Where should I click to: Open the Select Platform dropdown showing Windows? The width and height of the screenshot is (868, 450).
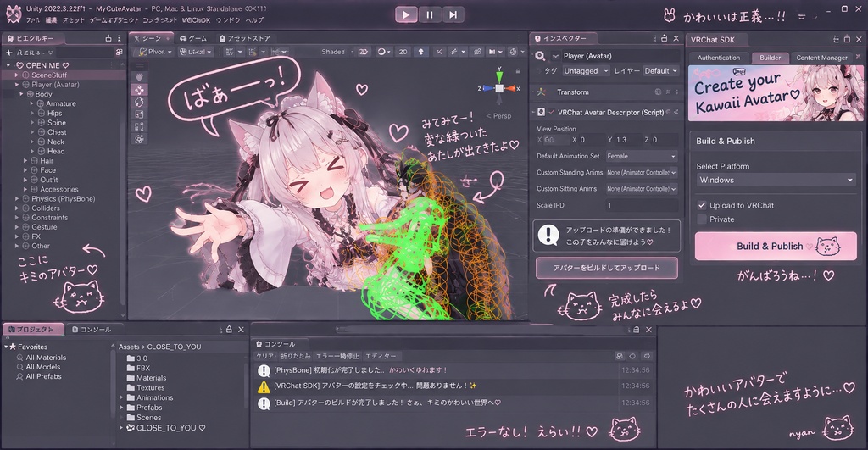tap(776, 180)
